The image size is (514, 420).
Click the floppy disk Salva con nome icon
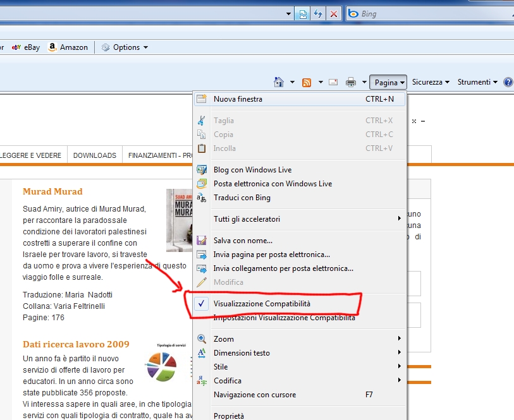tap(202, 240)
